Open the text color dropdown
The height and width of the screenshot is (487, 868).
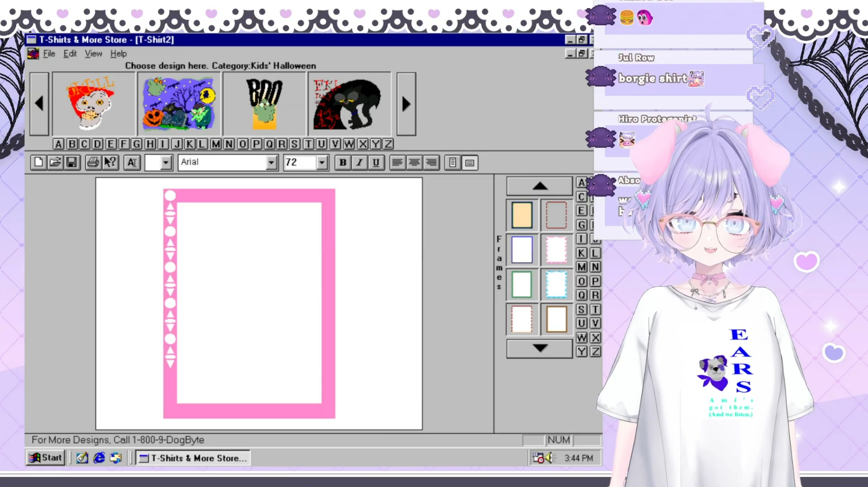pyautogui.click(x=166, y=162)
